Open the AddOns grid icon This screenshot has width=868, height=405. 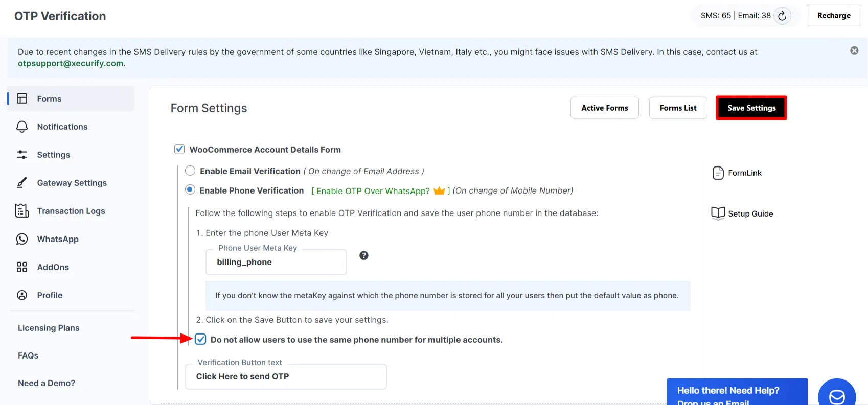(x=21, y=267)
